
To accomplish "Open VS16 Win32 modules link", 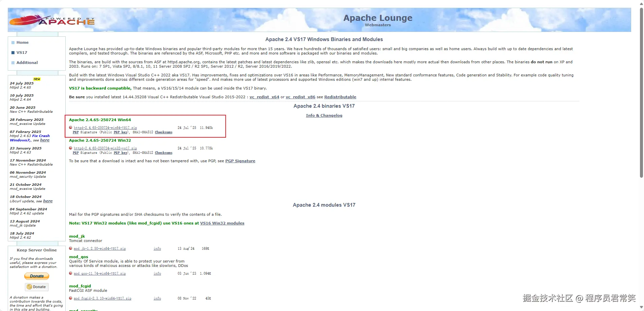I will [222, 223].
